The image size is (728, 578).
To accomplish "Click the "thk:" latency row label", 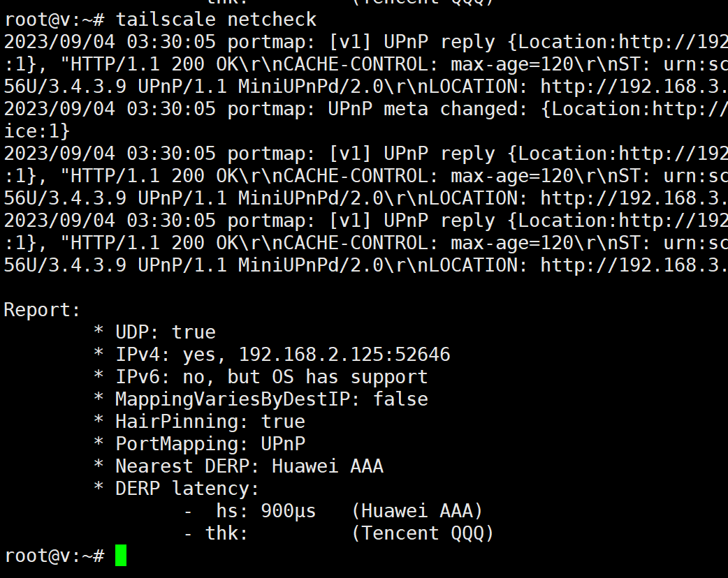I will pyautogui.click(x=227, y=533).
